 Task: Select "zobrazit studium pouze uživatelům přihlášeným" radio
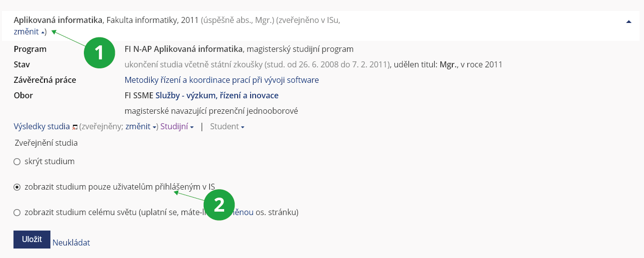(17, 187)
